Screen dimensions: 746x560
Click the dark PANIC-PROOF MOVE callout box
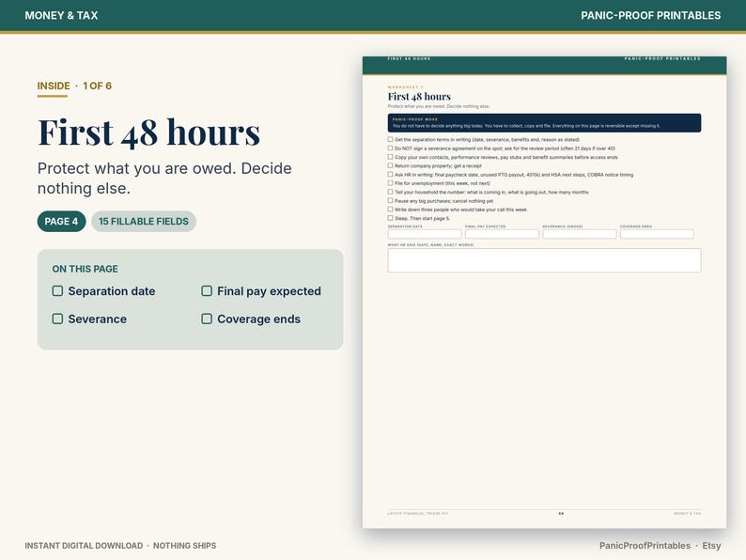544,123
